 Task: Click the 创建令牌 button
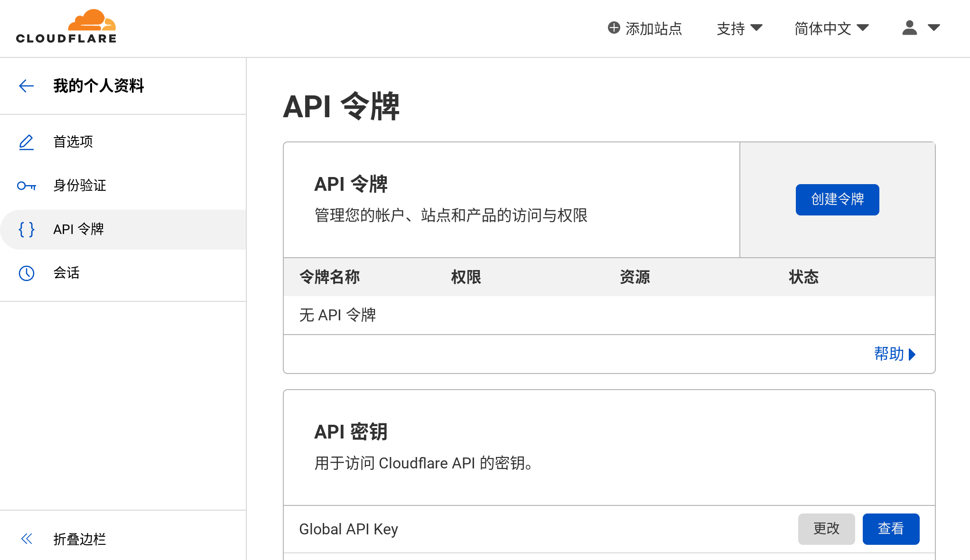tap(837, 199)
